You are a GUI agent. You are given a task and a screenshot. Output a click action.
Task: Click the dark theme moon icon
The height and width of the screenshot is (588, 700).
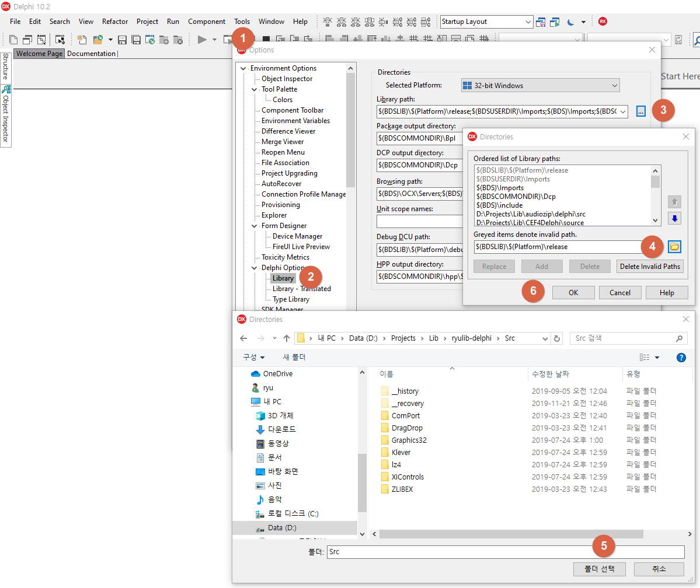tap(570, 22)
